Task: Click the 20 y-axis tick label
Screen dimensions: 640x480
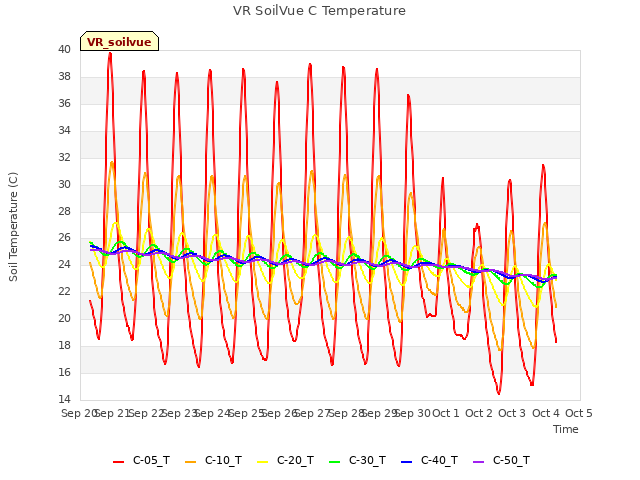Action: (x=64, y=318)
